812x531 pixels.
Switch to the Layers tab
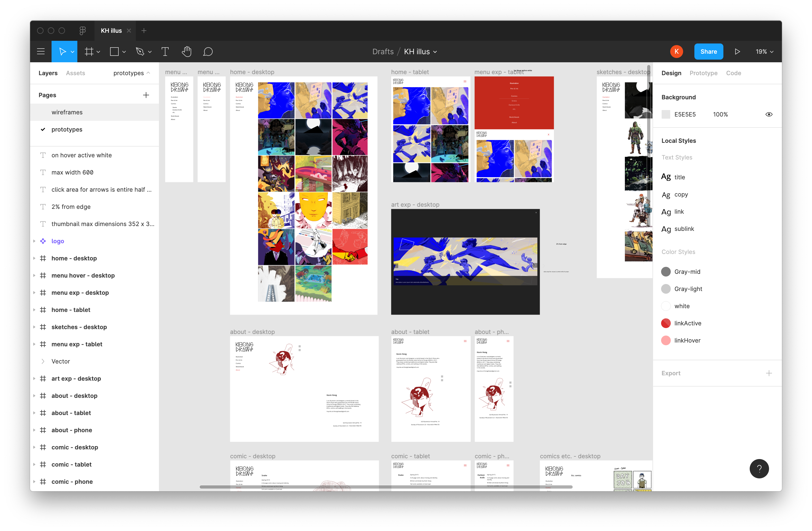click(48, 73)
